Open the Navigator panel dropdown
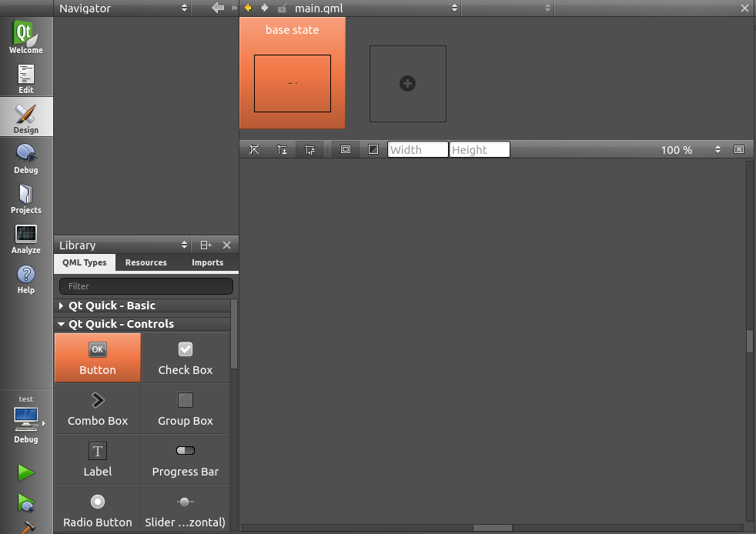Image resolution: width=756 pixels, height=534 pixels. [x=123, y=8]
